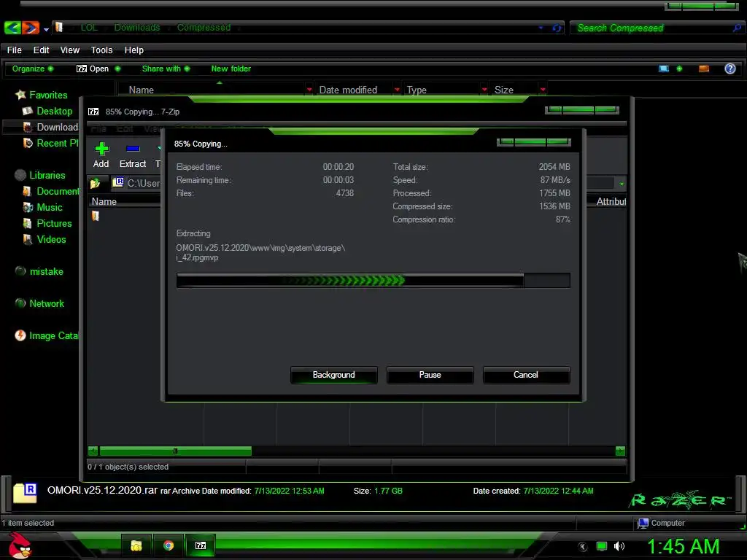Click the 7-Zip taskbar icon
This screenshot has width=747, height=560.
(201, 545)
